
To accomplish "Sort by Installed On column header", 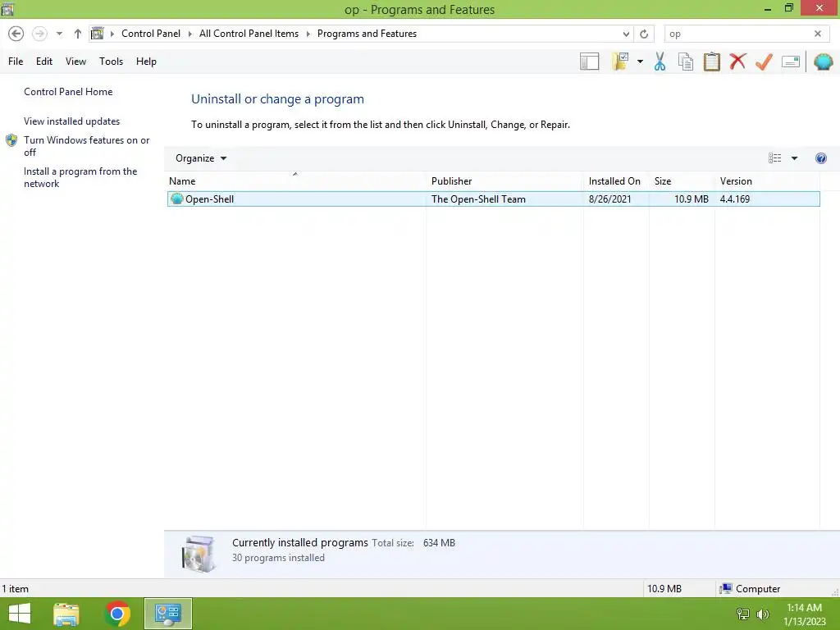I will coord(617,181).
